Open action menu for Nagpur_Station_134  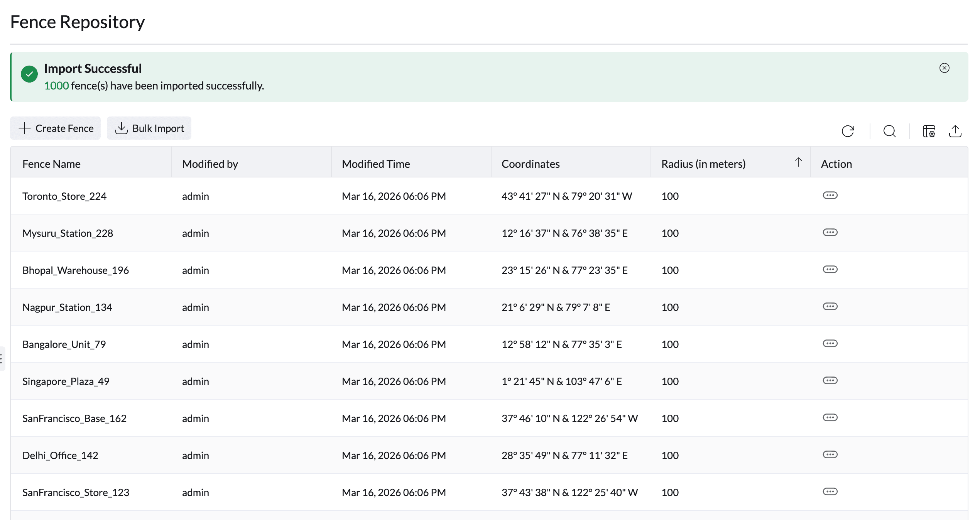tap(830, 306)
